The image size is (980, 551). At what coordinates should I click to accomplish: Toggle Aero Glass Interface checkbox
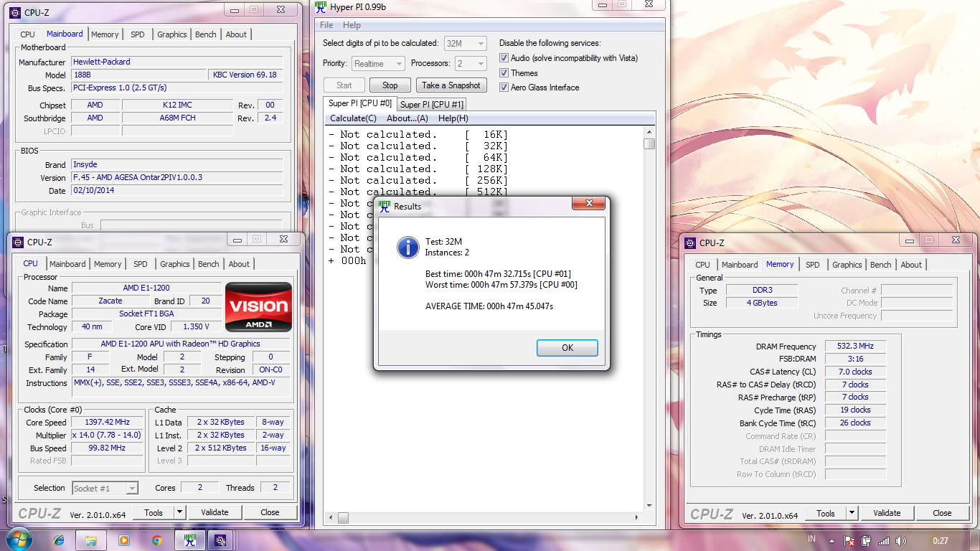coord(504,87)
